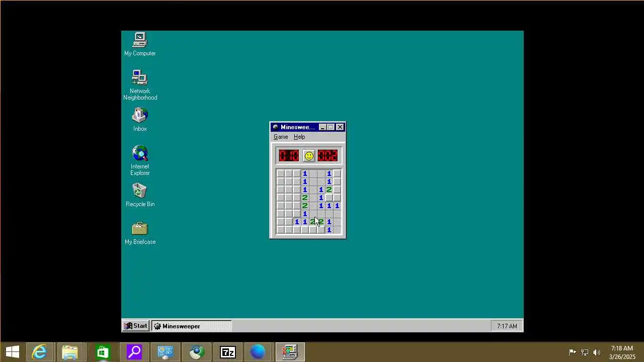Click the active emulator taskbar icon
This screenshot has height=362, width=644.
tap(290, 352)
